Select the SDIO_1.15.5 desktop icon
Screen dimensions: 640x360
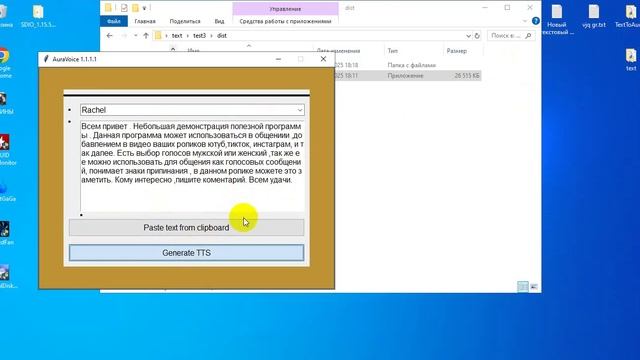click(38, 16)
